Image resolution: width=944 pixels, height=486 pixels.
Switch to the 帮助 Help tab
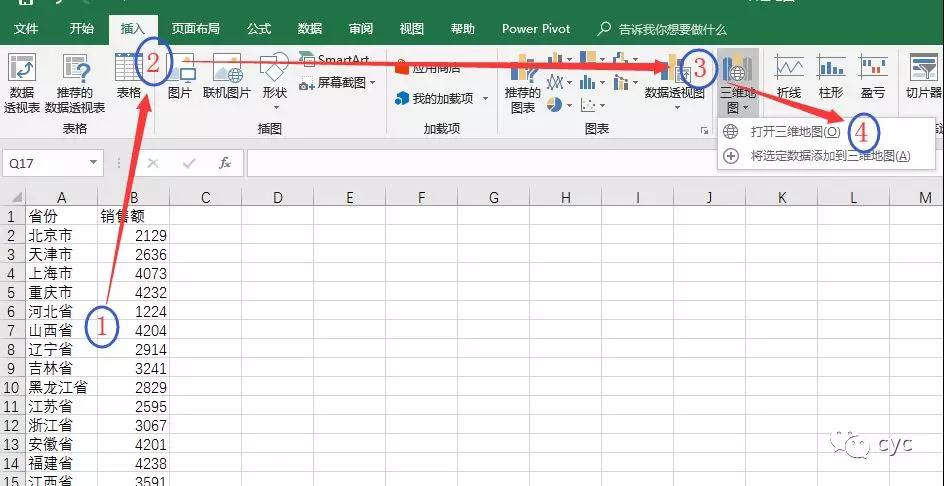[462, 28]
